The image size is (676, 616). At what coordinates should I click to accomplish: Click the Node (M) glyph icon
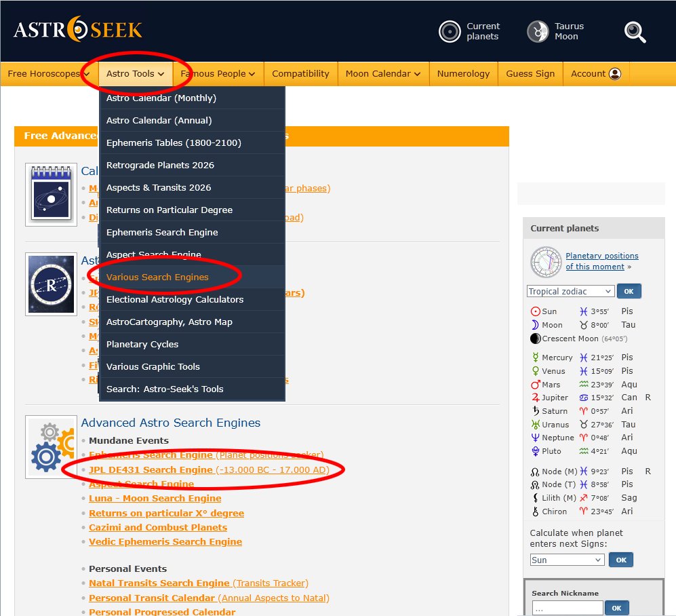coord(535,471)
